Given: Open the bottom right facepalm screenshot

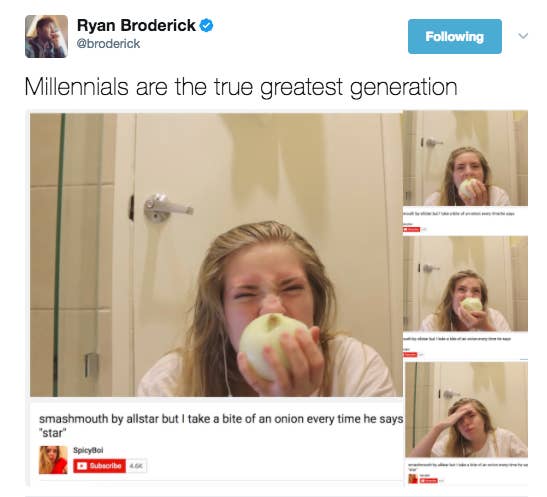Looking at the screenshot, I should point(466,409).
